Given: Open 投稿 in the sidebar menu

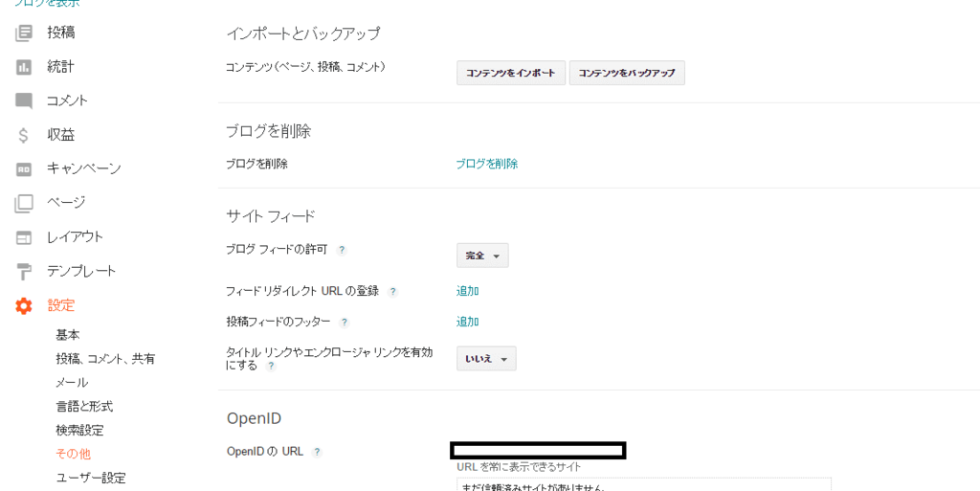Looking at the screenshot, I should click(x=61, y=33).
